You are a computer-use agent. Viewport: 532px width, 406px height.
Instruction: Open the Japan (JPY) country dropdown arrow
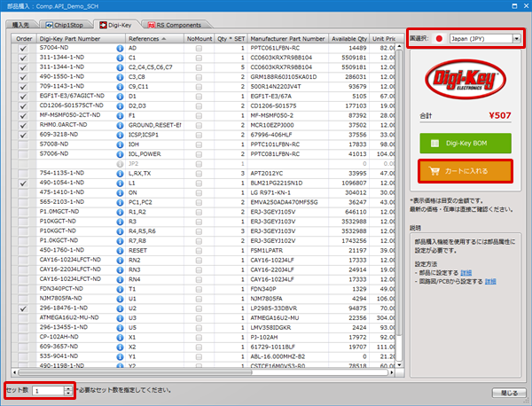pyautogui.click(x=516, y=39)
